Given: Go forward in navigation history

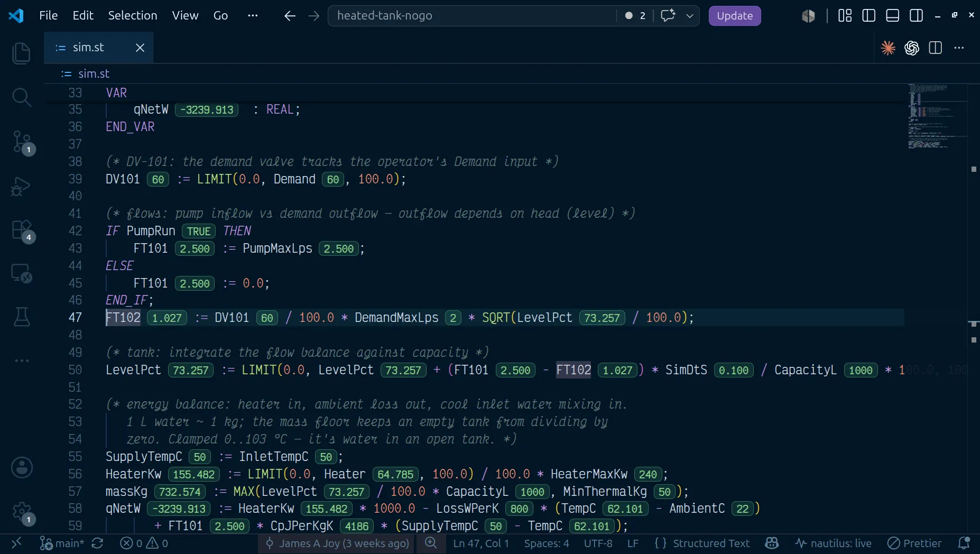Looking at the screenshot, I should click(x=314, y=16).
